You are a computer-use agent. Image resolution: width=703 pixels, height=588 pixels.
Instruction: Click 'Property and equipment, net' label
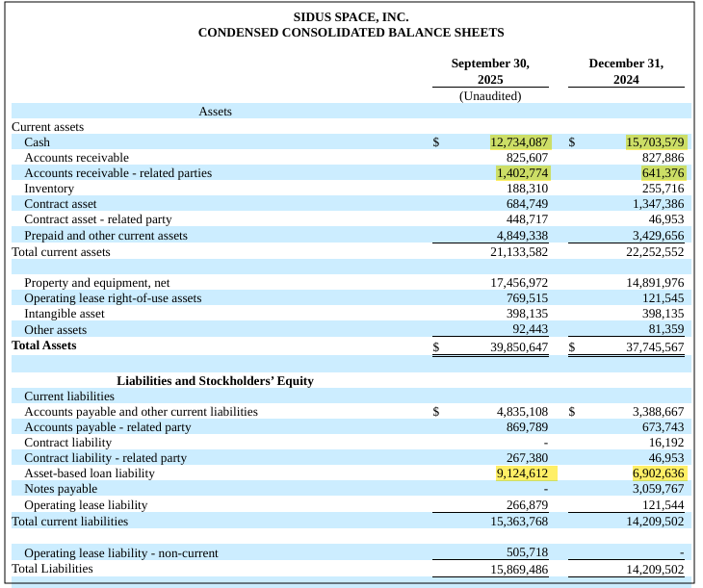(97, 283)
